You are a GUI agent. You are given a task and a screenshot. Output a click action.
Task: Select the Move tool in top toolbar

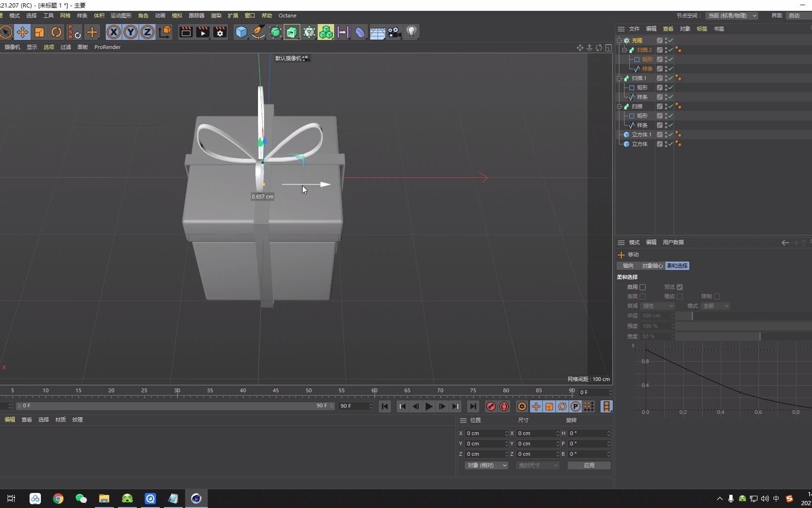(x=22, y=32)
